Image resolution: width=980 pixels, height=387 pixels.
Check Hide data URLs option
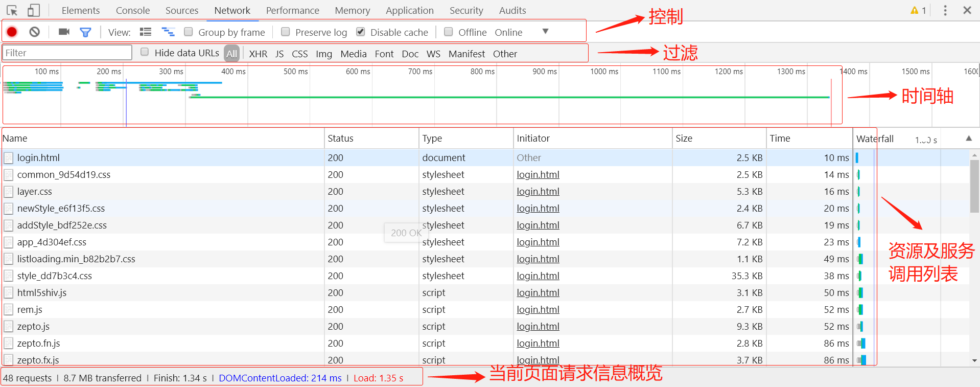click(145, 52)
